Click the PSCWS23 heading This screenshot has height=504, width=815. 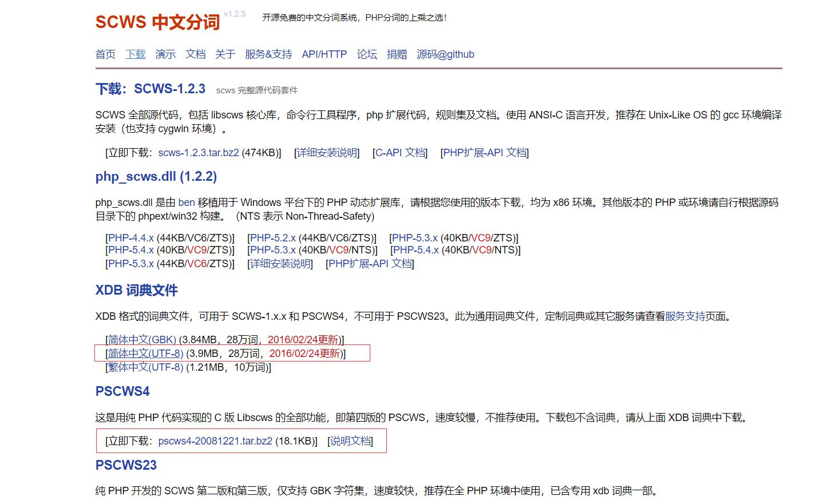point(126,465)
